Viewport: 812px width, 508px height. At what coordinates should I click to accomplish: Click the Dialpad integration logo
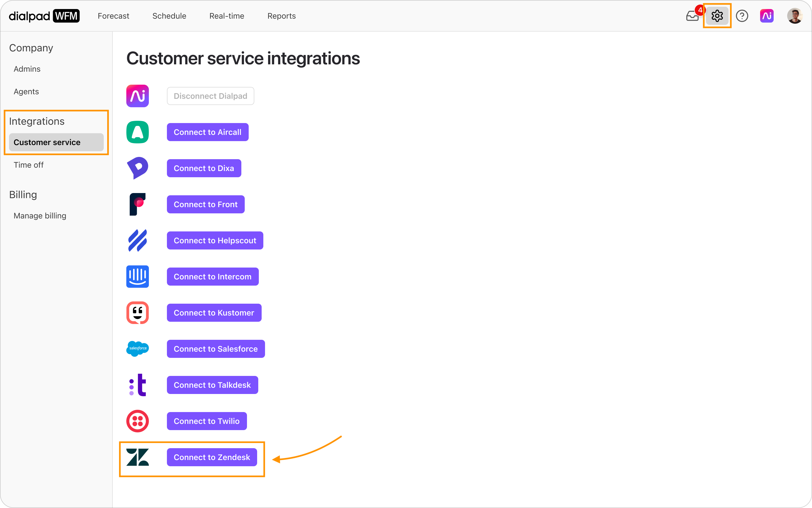click(x=138, y=96)
